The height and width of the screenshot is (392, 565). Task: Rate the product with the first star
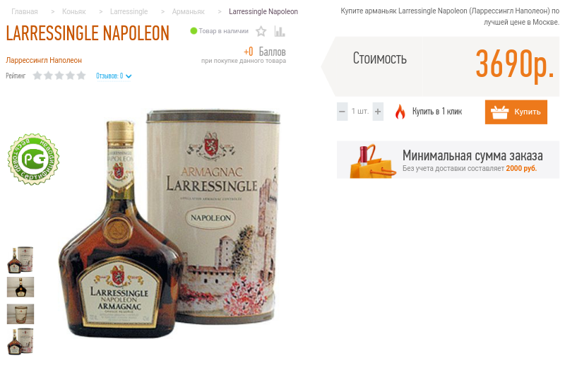click(37, 76)
